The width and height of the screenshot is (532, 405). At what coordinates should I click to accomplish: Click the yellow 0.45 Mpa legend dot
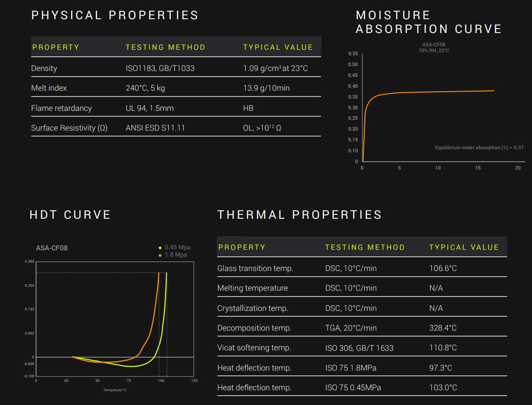click(160, 247)
